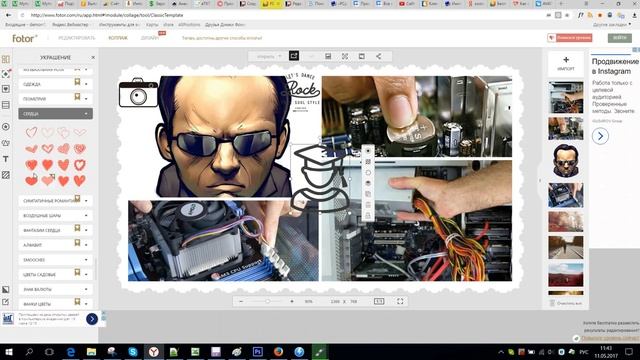Screen dimensions: 640x360
Task: Select the red field landscape thumbnail
Action: pyautogui.click(x=566, y=274)
